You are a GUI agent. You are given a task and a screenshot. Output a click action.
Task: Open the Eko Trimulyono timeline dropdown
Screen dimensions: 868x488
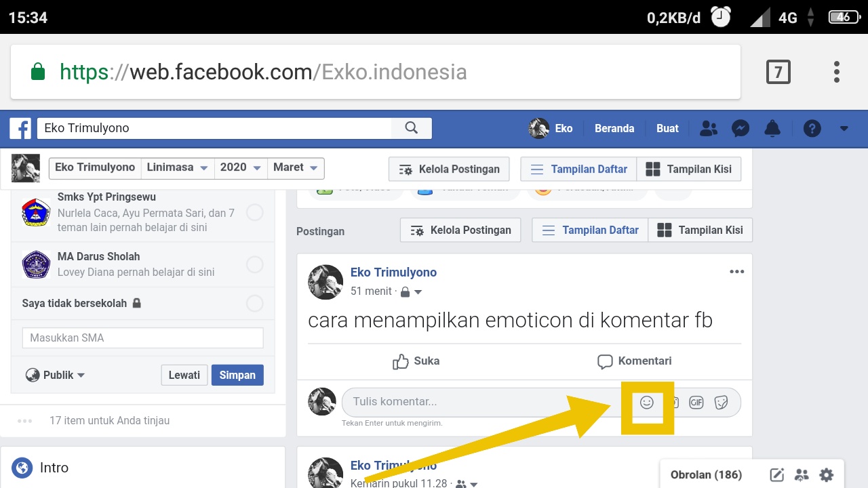click(95, 168)
